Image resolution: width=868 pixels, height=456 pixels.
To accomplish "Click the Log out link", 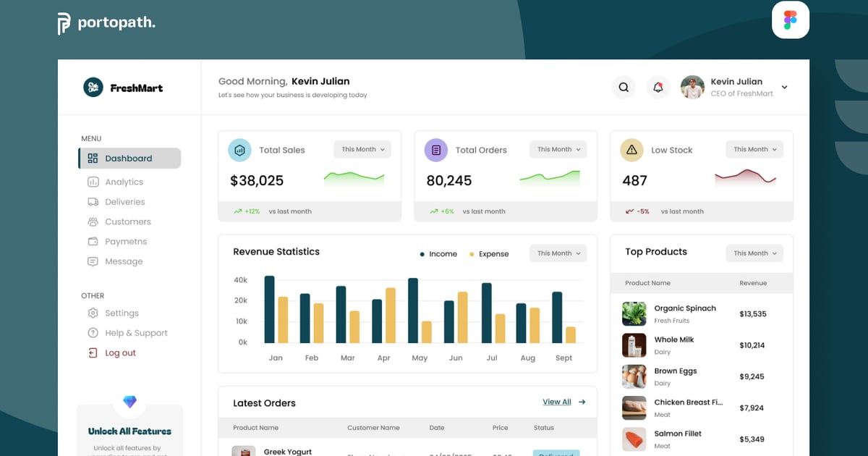I will point(120,353).
